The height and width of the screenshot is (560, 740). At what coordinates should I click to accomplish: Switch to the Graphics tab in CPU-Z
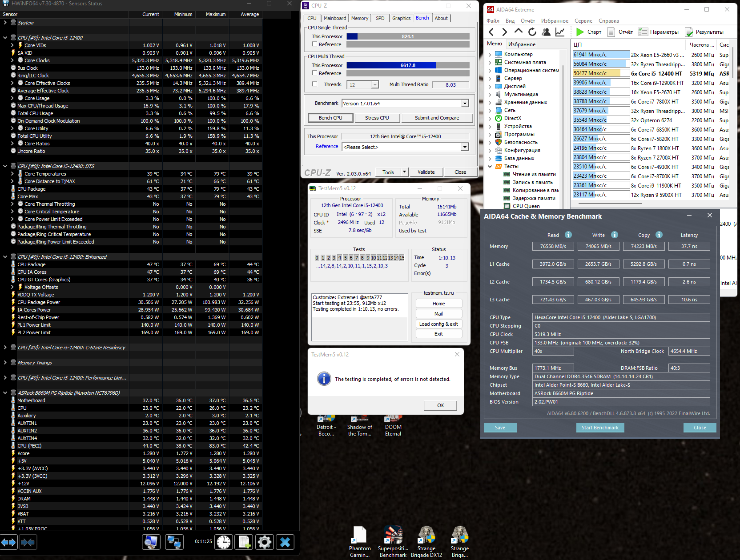coord(401,18)
